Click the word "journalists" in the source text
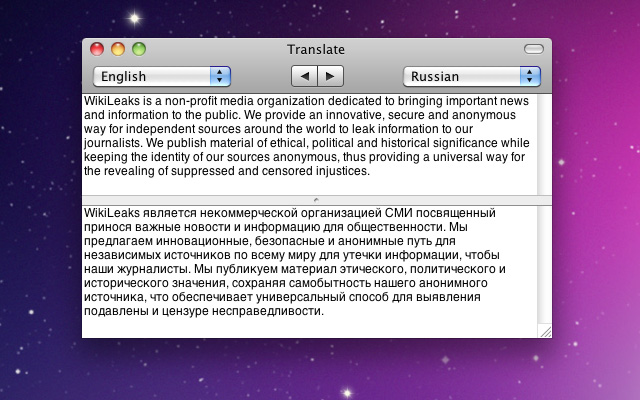The width and height of the screenshot is (640, 400). (x=112, y=143)
